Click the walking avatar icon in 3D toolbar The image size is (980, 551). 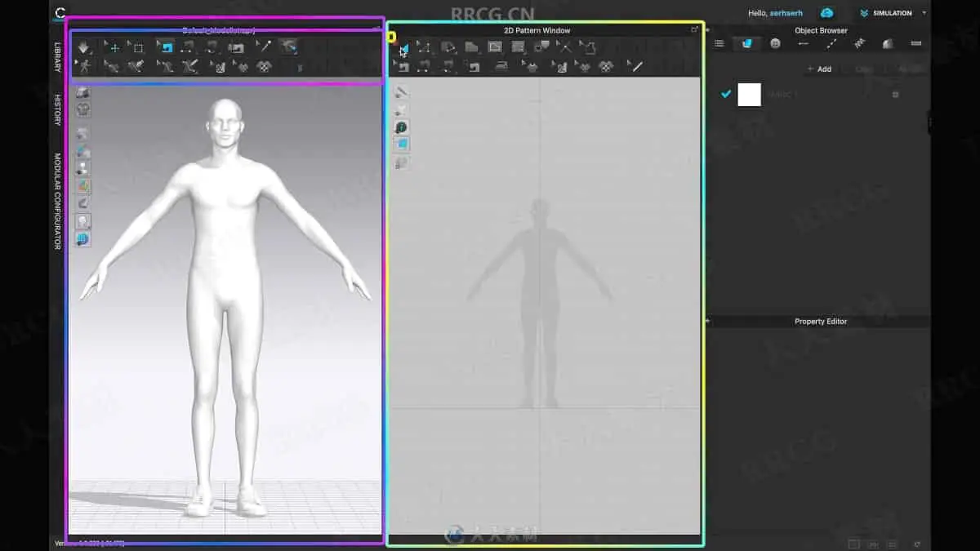click(84, 66)
